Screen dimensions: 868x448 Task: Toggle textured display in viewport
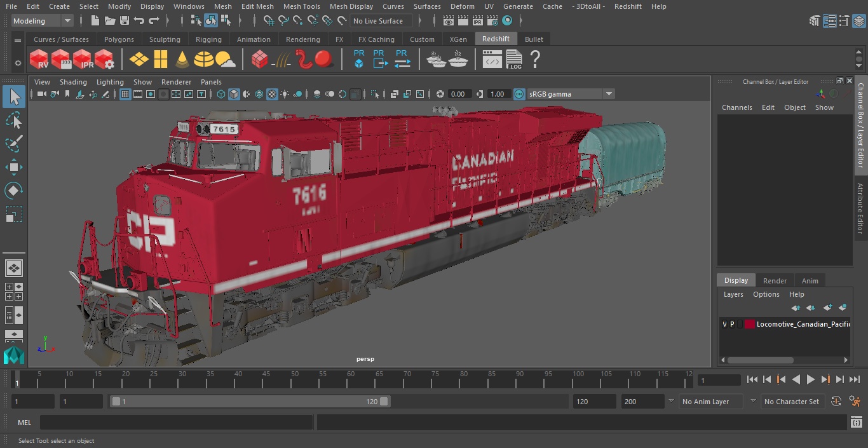tap(272, 94)
